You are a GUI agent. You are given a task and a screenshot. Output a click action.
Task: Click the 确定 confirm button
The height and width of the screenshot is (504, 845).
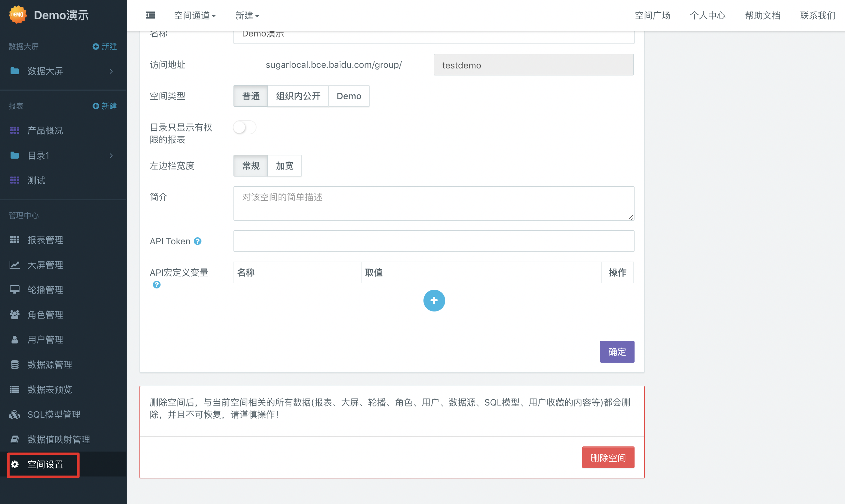click(617, 351)
